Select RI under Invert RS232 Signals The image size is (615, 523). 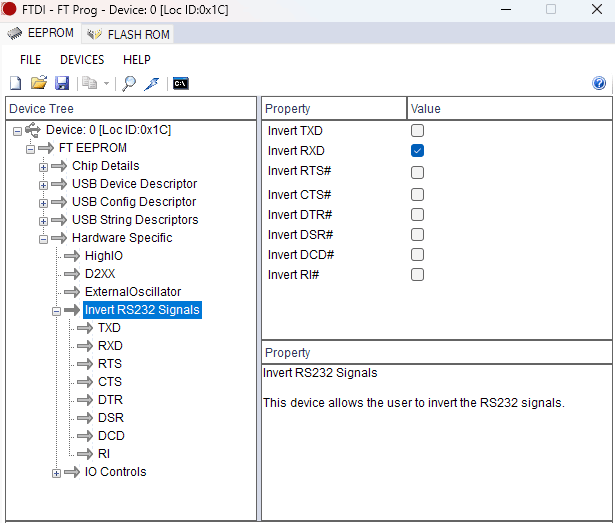coord(104,454)
